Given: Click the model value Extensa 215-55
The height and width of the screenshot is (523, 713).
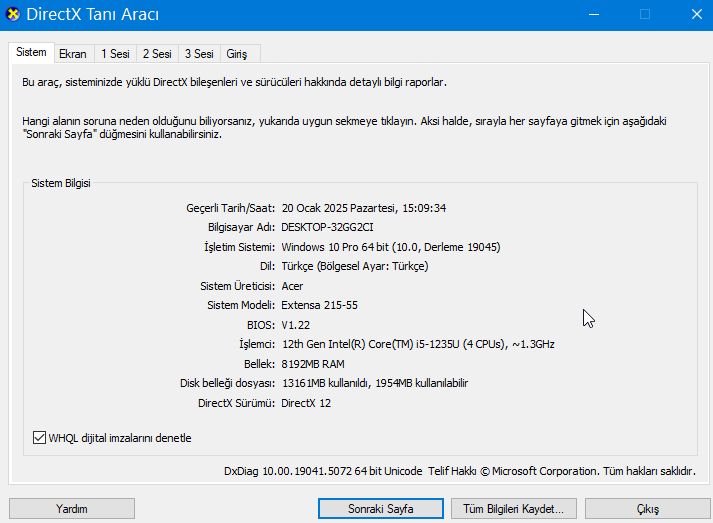Looking at the screenshot, I should point(320,305).
